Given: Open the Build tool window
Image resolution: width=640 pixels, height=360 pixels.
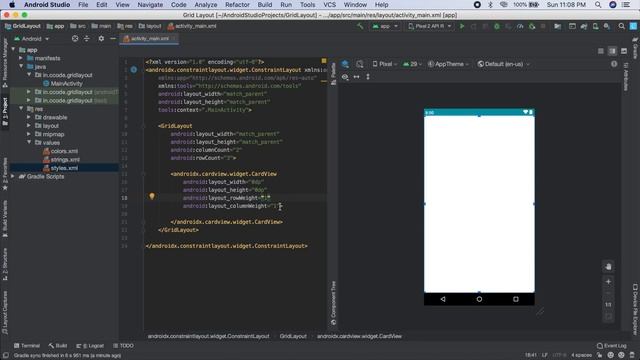Looking at the screenshot, I should click(58, 346).
